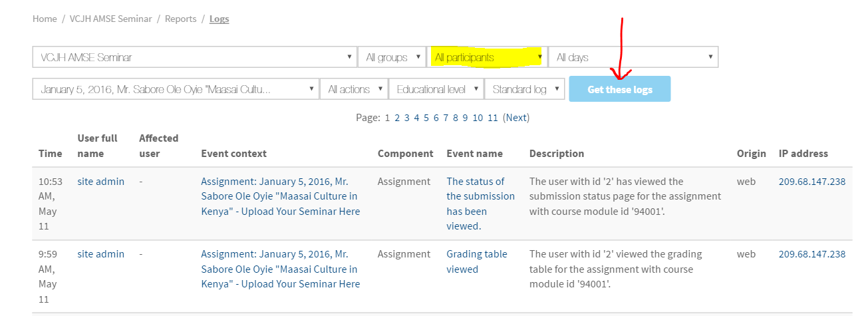
Task: Open site admin user in first row
Action: [x=100, y=182]
